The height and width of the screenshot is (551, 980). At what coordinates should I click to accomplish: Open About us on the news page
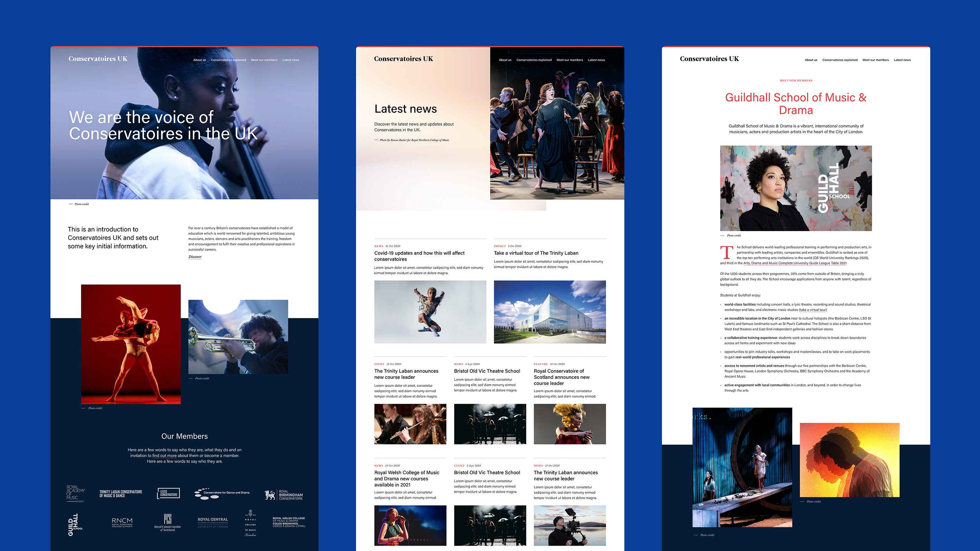pyautogui.click(x=505, y=60)
